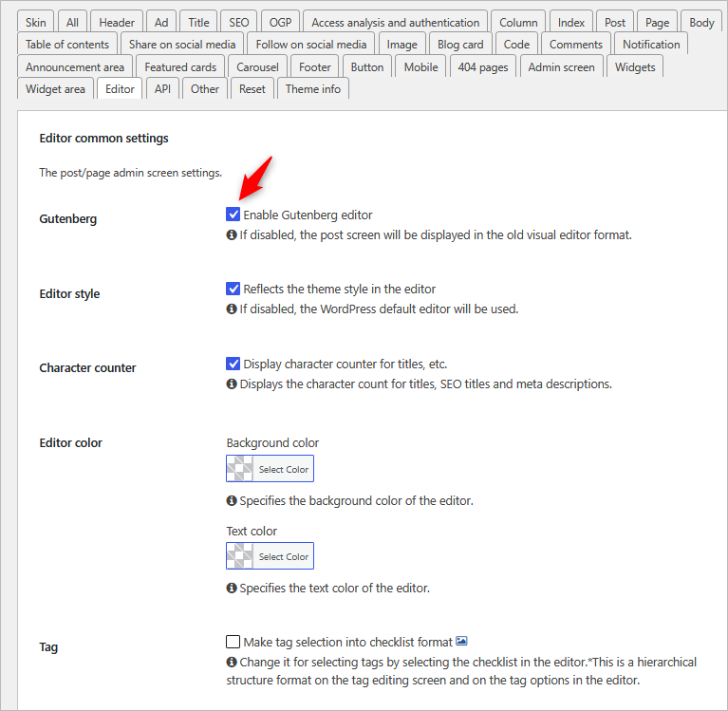728x711 pixels.
Task: Switch to the SEO tab
Action: [238, 22]
